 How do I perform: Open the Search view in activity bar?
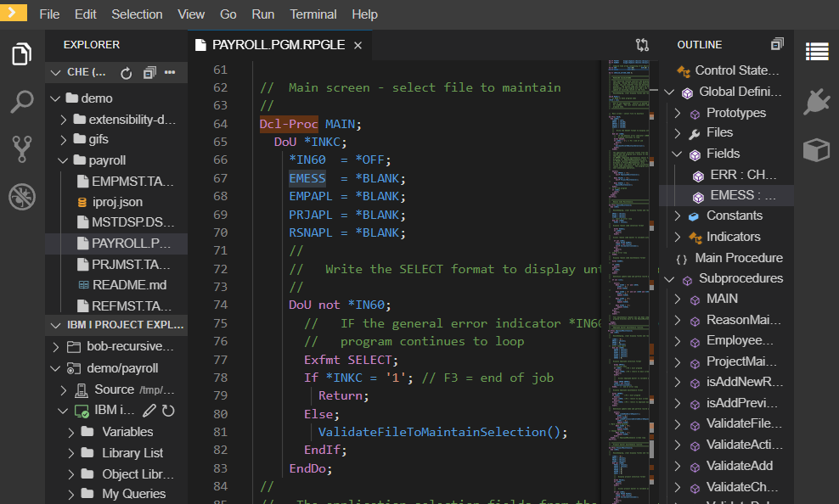point(21,102)
